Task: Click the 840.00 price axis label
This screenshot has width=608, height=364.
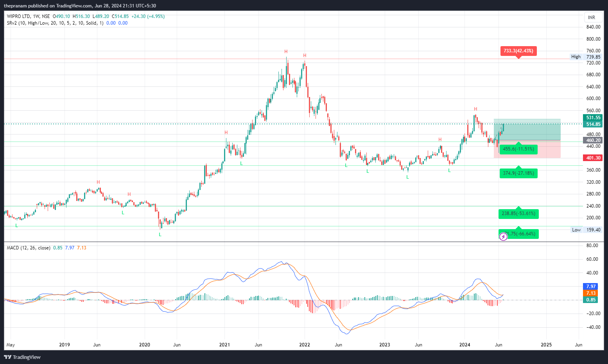Action: click(593, 27)
